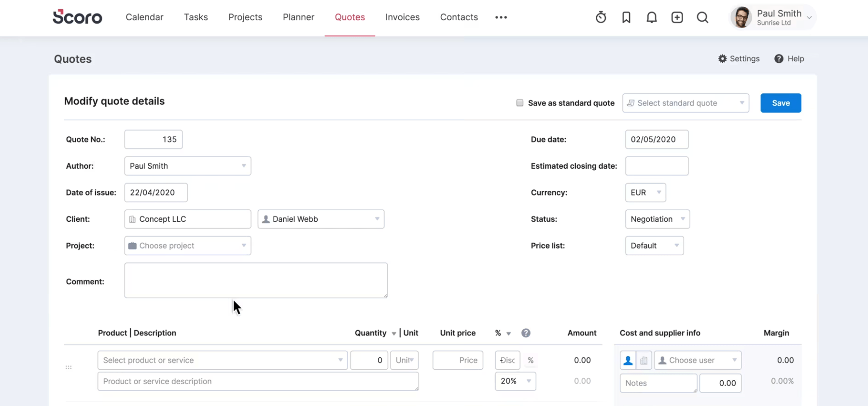The height and width of the screenshot is (406, 868).
Task: Select the company icon in supplier info
Action: point(644,361)
